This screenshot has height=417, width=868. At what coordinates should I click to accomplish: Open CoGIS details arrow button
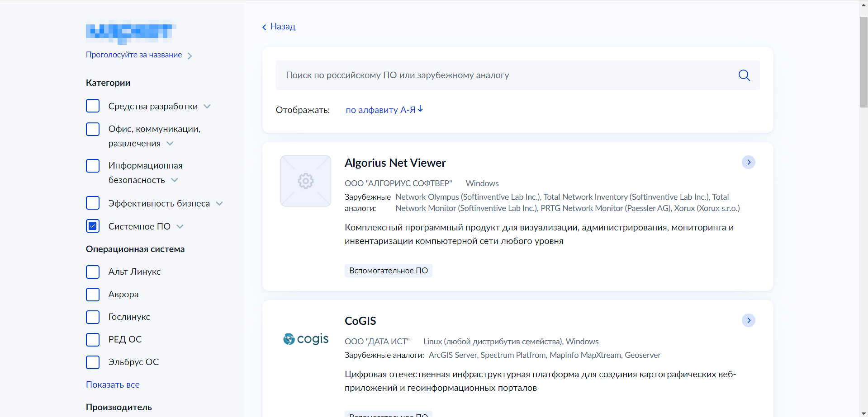749,320
